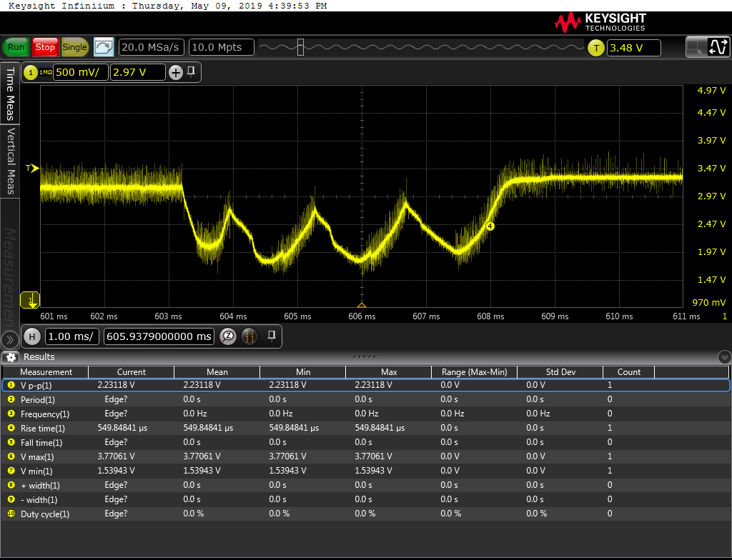Toggle the channel 1 button on or off
This screenshot has height=560, width=732.
point(31,72)
